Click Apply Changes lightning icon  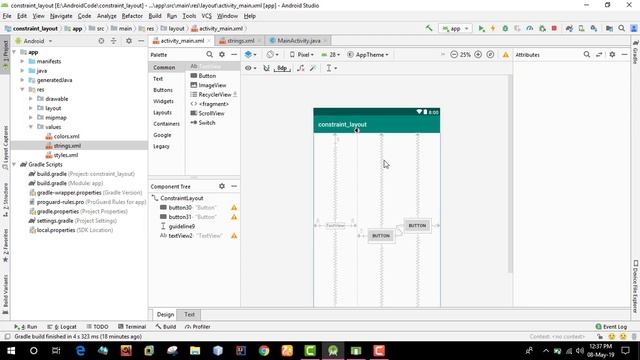pos(493,29)
